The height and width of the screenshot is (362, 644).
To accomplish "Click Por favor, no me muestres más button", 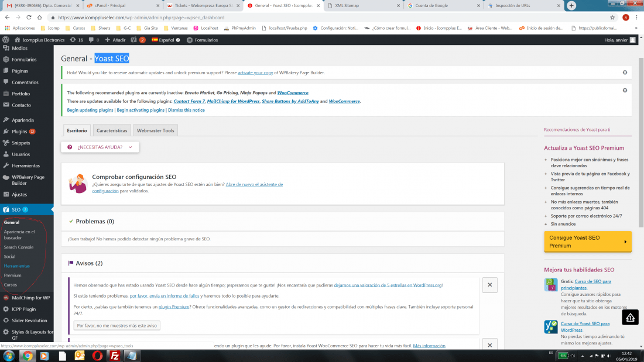I will click(117, 326).
